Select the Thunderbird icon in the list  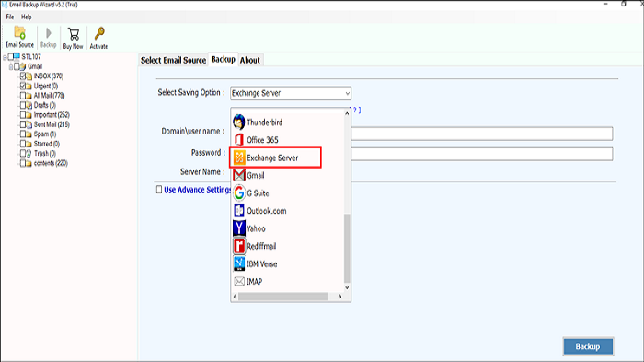click(238, 123)
